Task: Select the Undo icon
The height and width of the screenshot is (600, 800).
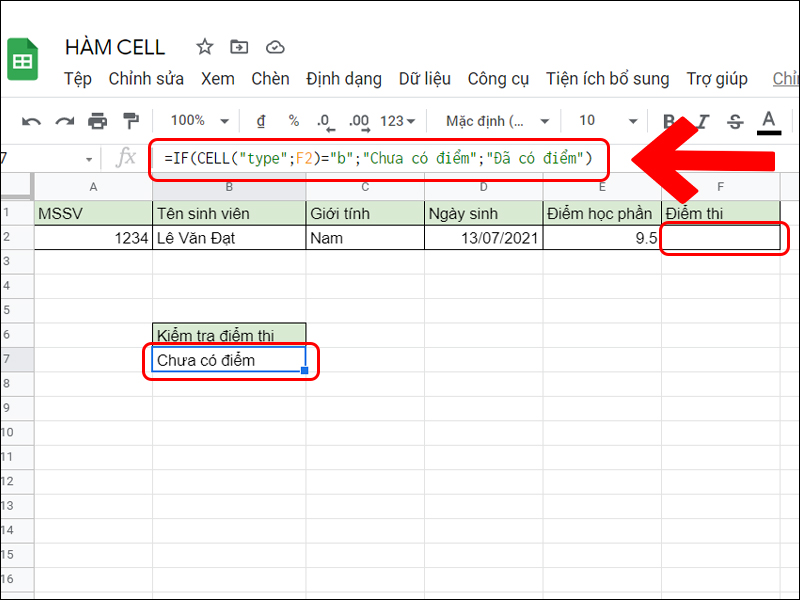Action: click(31, 120)
